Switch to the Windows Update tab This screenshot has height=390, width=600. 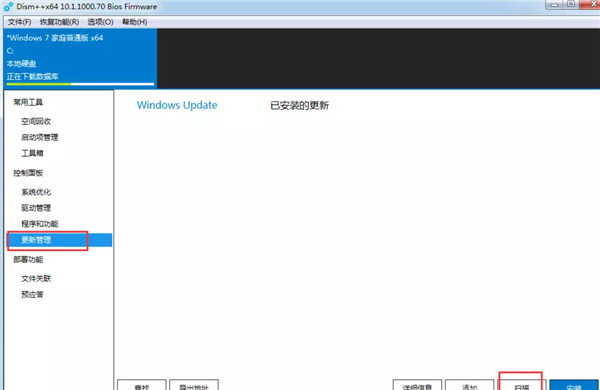click(x=177, y=105)
